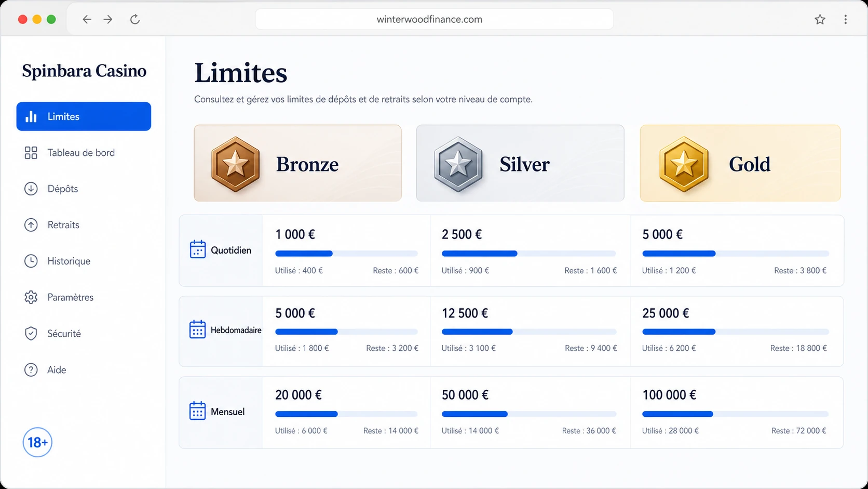Reload the page with refresh icon
This screenshot has width=868, height=489.
coord(135,19)
